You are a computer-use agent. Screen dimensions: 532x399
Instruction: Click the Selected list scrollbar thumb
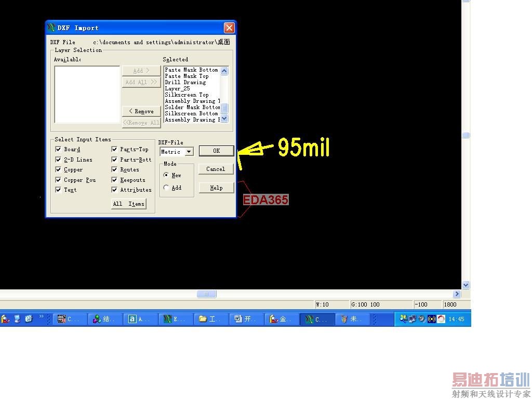point(224,108)
